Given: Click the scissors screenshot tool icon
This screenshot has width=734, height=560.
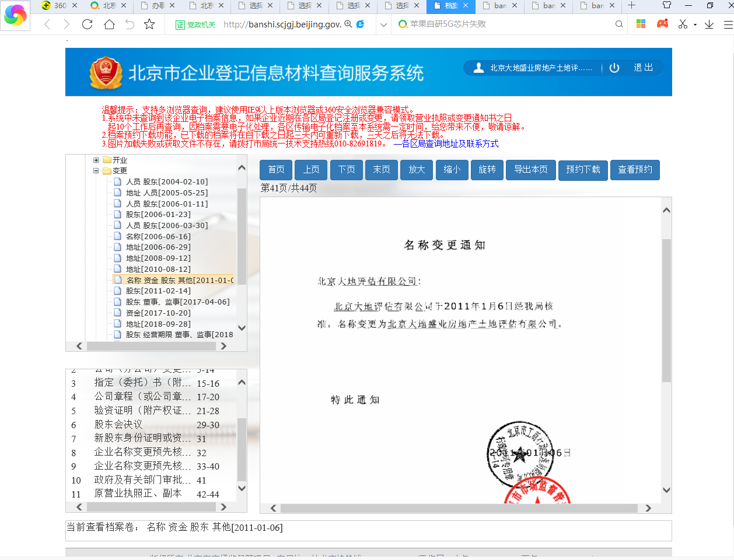Looking at the screenshot, I should click(683, 24).
